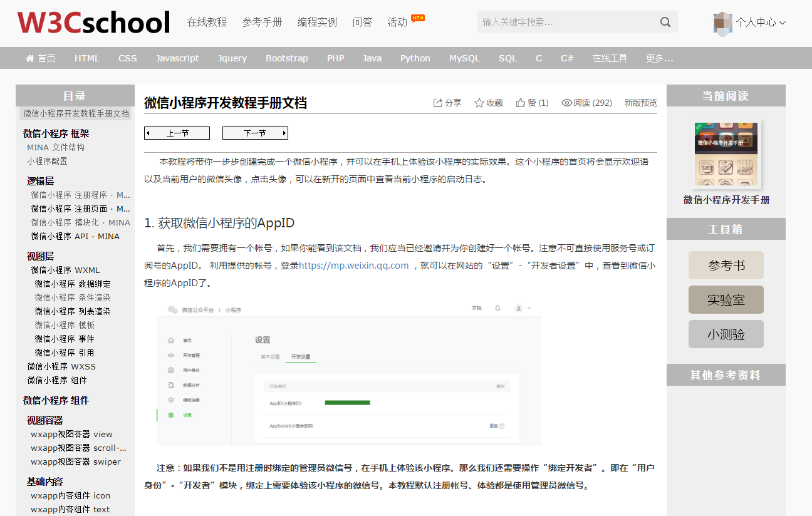
Task: Open the 参考书 toolbox button
Action: (726, 265)
